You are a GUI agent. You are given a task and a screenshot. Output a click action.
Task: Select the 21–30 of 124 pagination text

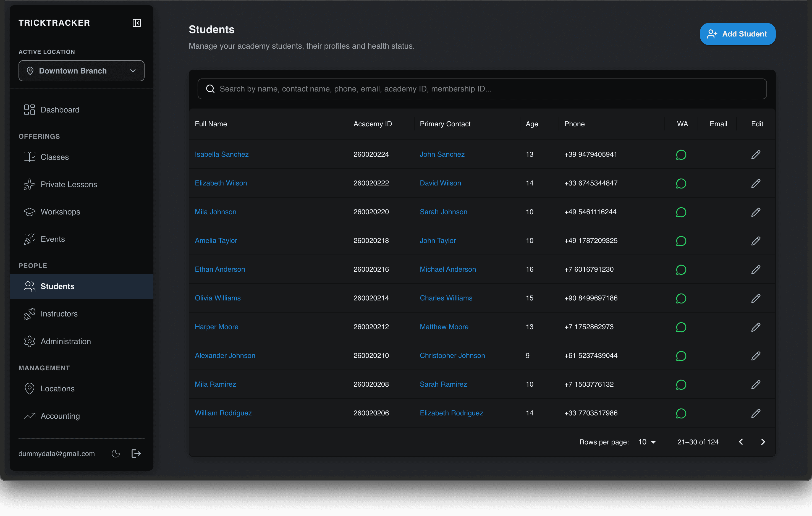coord(698,442)
